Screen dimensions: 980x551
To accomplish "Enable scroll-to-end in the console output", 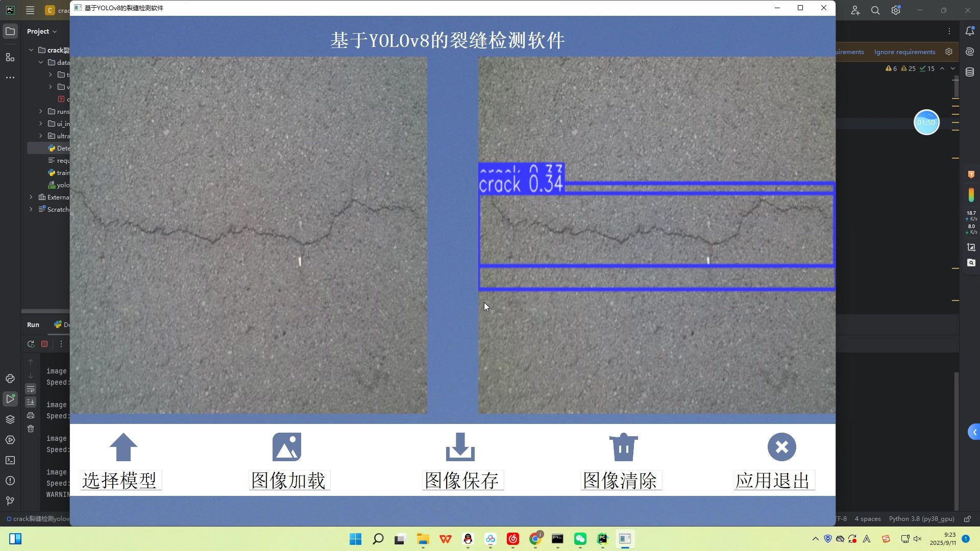I will pyautogui.click(x=31, y=402).
